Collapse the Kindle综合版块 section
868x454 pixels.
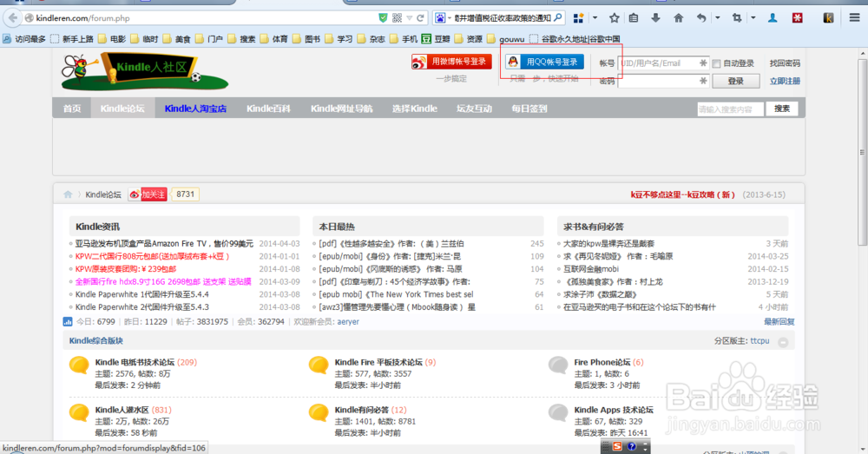click(783, 342)
